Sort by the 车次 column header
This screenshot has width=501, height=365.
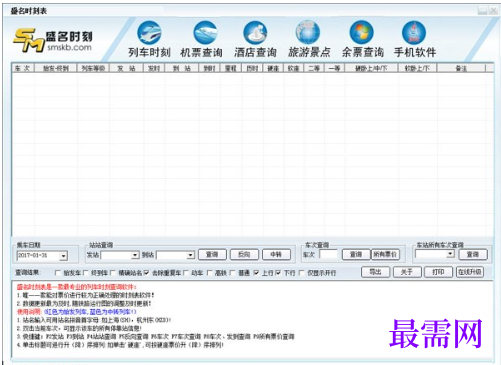[x=23, y=68]
